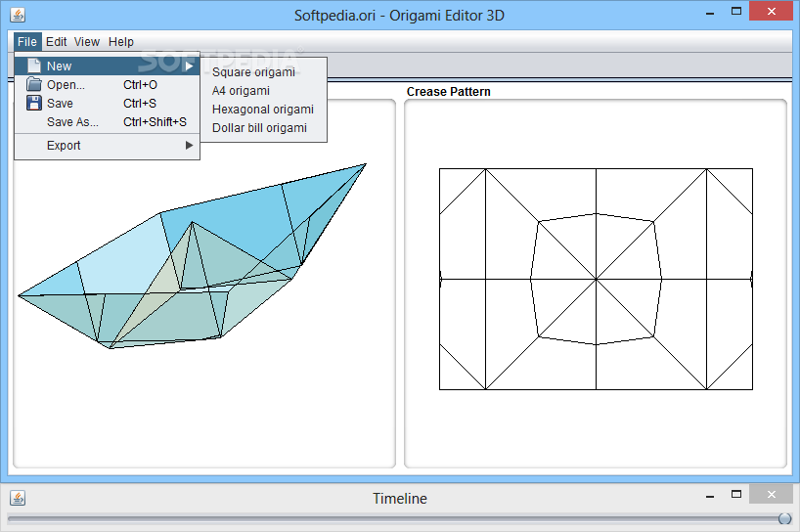Minimize the Origami Editor 3D window
The image size is (800, 532).
point(710,13)
